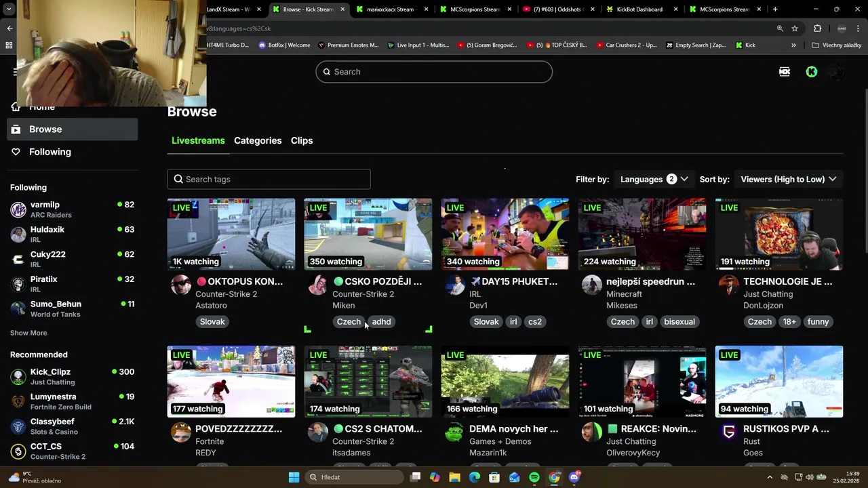Image resolution: width=868 pixels, height=488 pixels.
Task: Switch to the Categories tab
Action: [x=258, y=140]
